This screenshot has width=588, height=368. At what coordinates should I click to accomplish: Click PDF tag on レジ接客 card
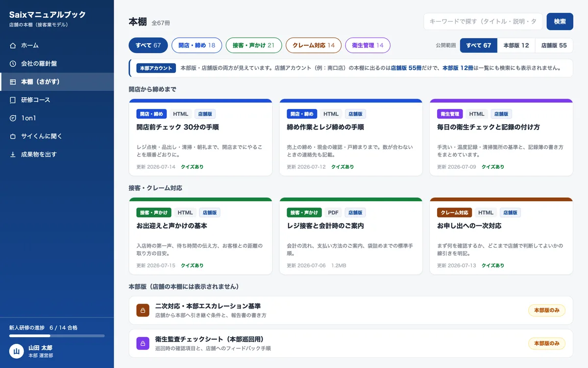coord(333,212)
